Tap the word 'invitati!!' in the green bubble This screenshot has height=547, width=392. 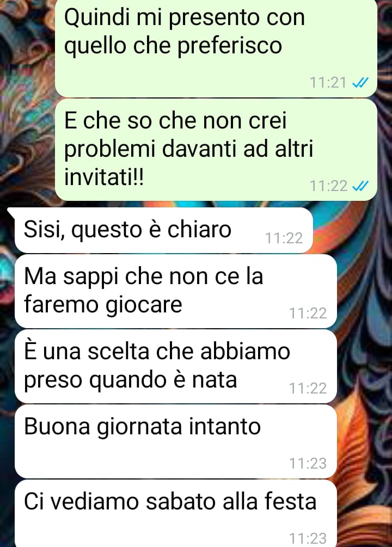[103, 177]
